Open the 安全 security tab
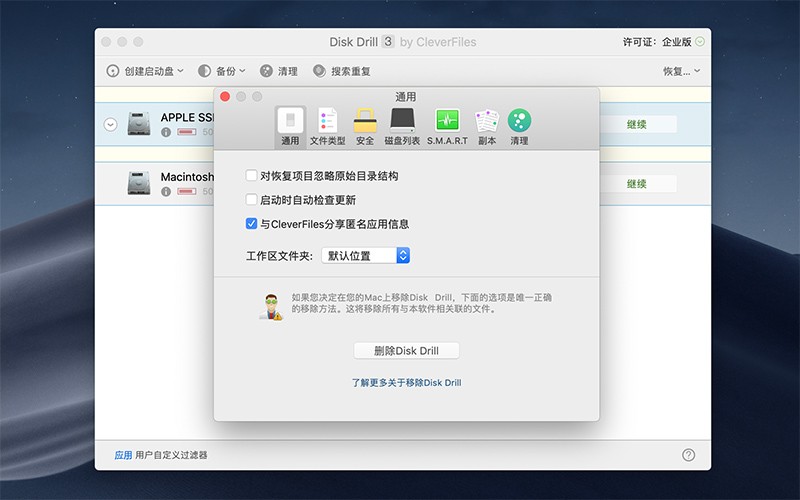800x500 pixels. (365, 127)
